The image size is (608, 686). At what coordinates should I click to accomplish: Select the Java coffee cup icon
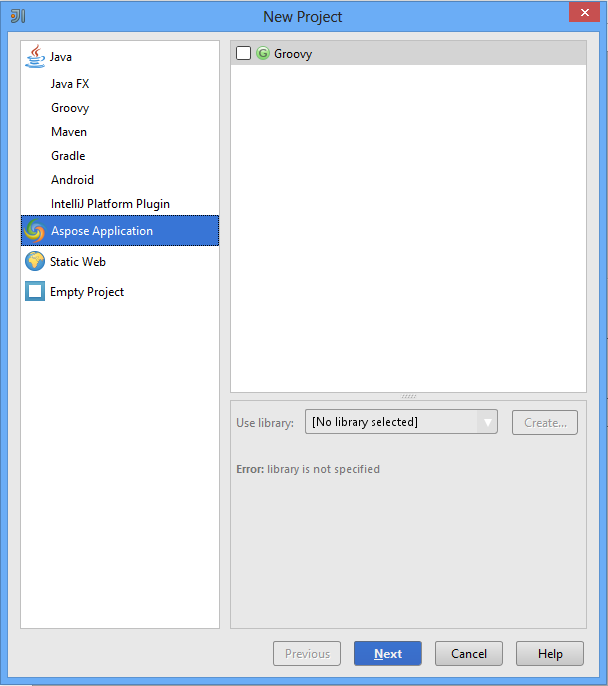pos(35,56)
